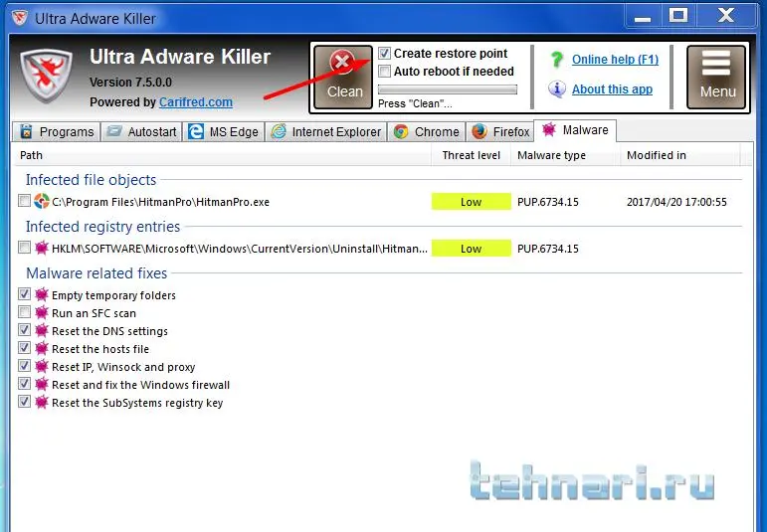Uncheck Empty temporary folders checkbox
The height and width of the screenshot is (532, 767).
tap(24, 294)
